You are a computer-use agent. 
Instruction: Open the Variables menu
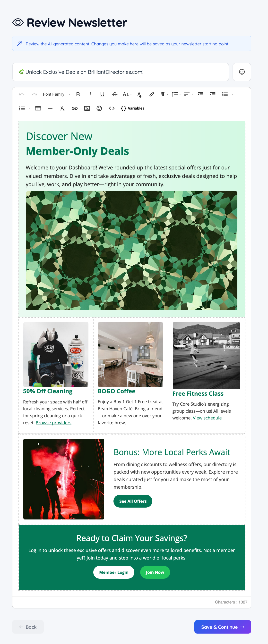[133, 108]
